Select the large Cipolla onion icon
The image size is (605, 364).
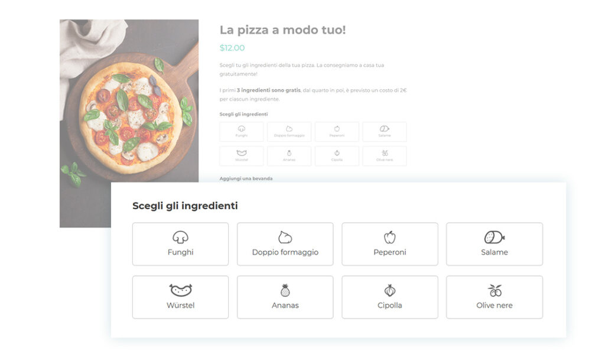[390, 290]
